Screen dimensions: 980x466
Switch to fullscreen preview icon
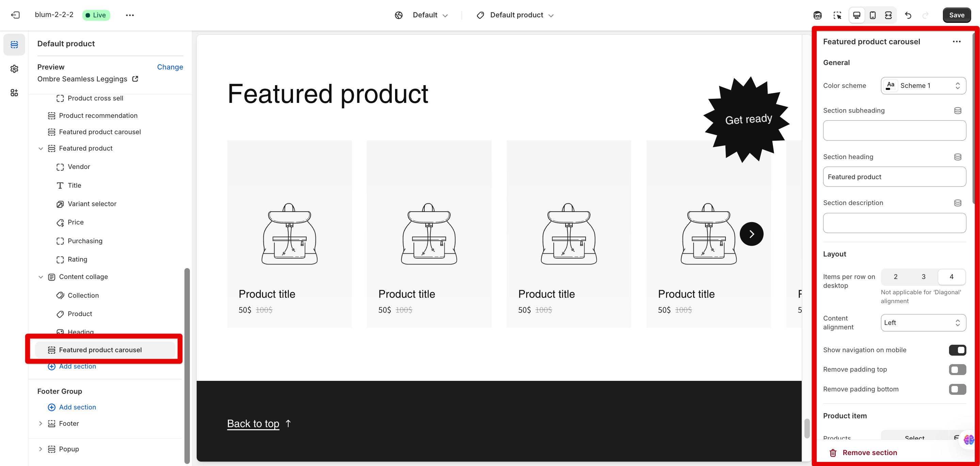pos(888,15)
